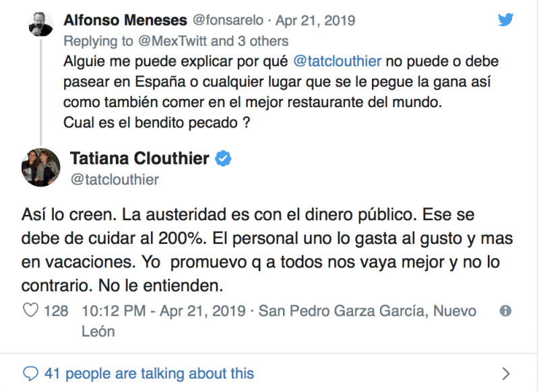Open the tweet info icon
The image size is (539, 392).
[505, 311]
